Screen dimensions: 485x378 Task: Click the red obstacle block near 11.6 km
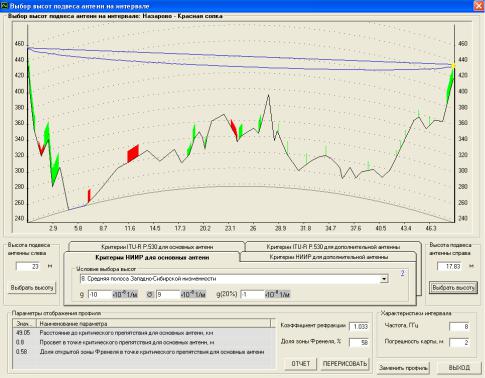tap(133, 153)
